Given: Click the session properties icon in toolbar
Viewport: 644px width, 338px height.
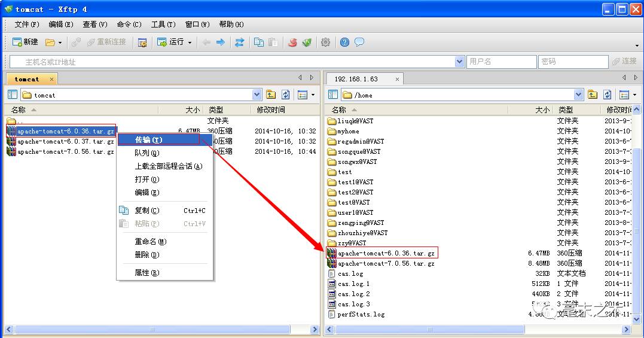Looking at the screenshot, I should coord(142,42).
